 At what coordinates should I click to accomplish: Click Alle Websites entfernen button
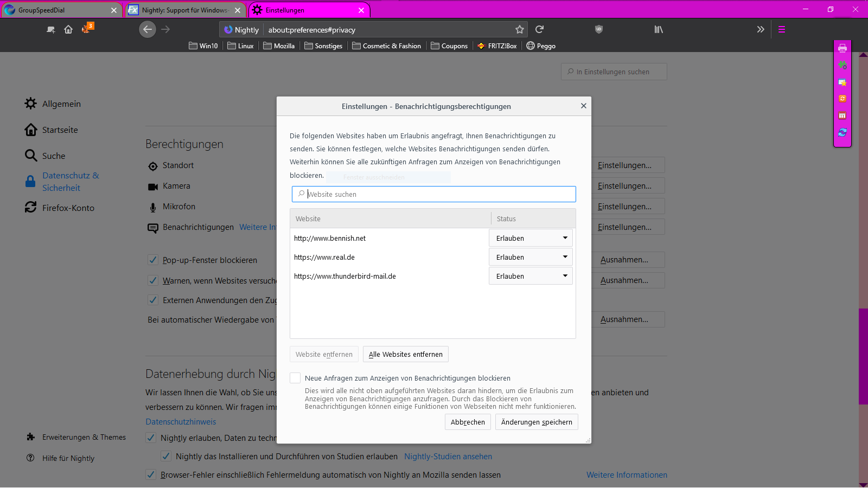(x=405, y=355)
